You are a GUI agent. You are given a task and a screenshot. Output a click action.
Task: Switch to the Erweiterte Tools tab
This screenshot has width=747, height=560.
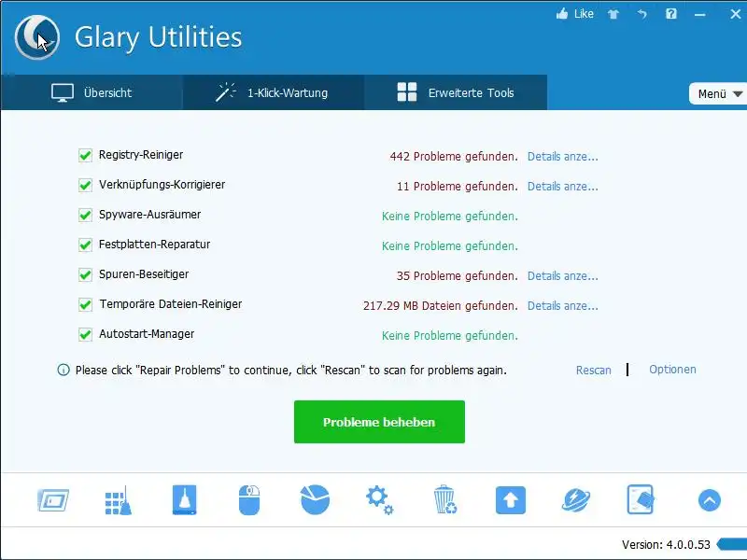(x=456, y=92)
